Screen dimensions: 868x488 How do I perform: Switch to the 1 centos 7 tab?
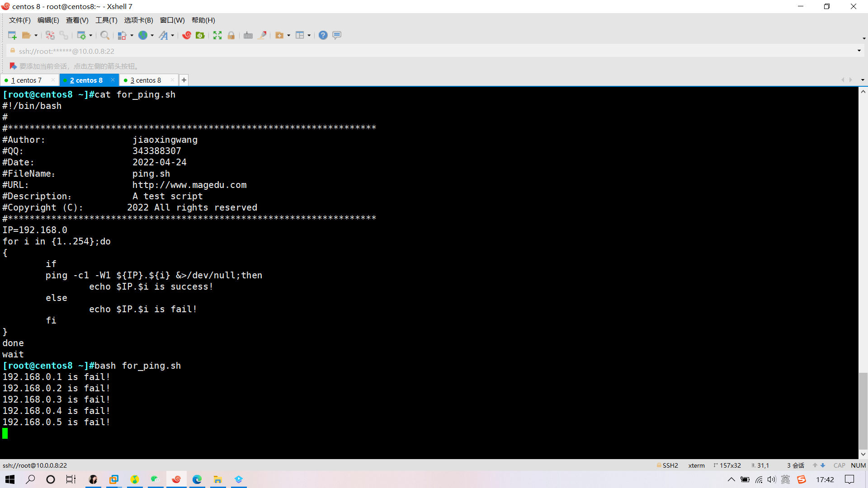click(27, 80)
